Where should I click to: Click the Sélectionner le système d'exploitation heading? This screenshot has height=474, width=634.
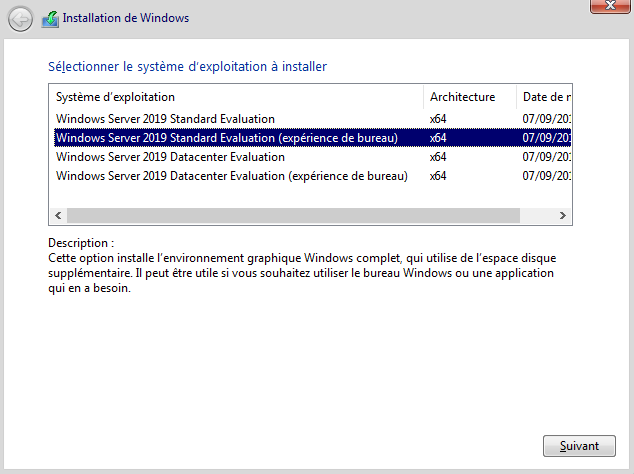tap(187, 66)
